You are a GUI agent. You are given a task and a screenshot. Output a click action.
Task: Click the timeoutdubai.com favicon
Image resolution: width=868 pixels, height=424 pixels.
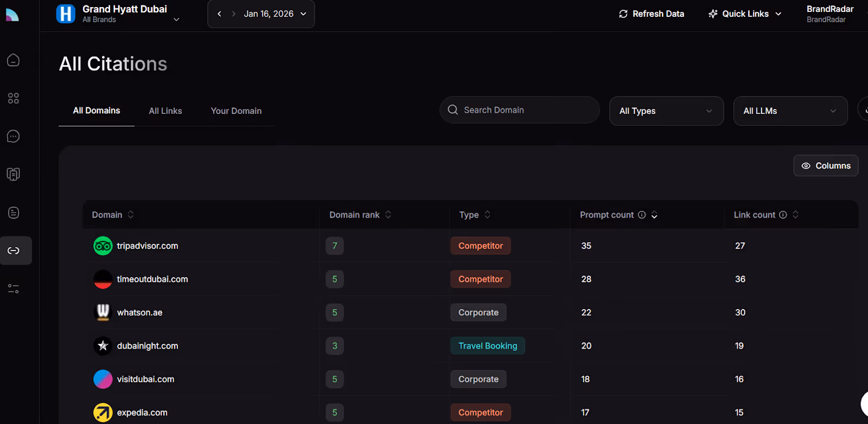(x=103, y=279)
